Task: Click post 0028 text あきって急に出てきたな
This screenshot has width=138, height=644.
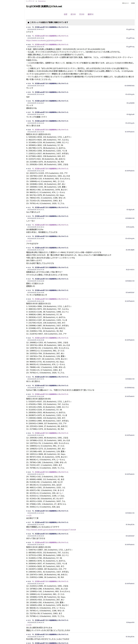Action: point(36,538)
